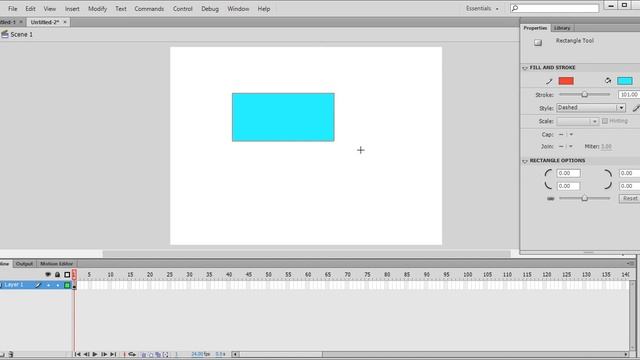Viewport: 640px width, 360px height.
Task: Open the cyan fill color swatch
Action: (624, 81)
